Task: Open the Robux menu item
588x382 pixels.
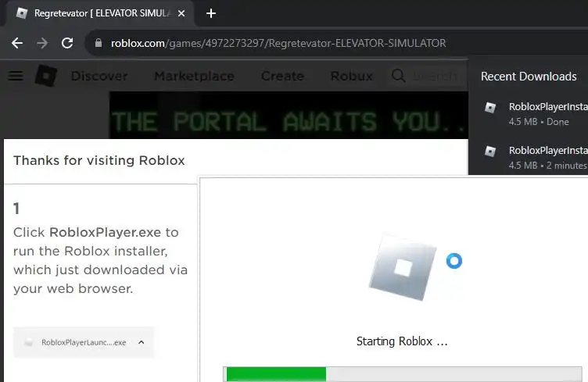Action: (x=351, y=76)
